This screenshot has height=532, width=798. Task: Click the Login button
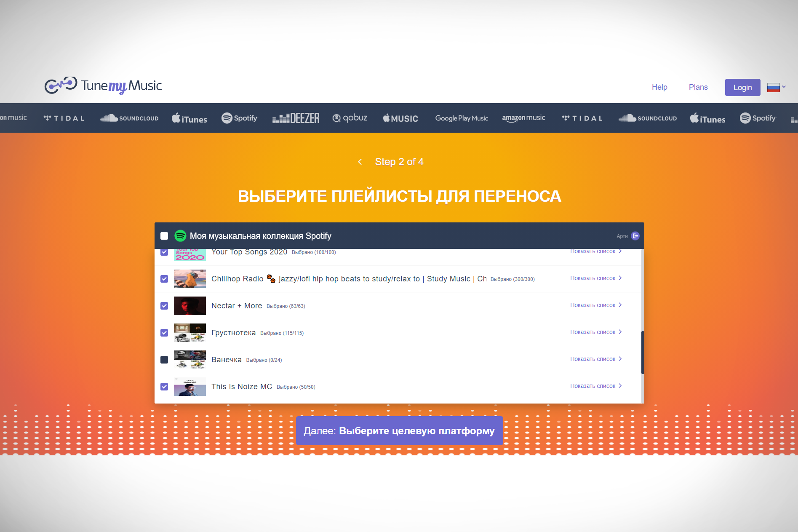click(742, 87)
